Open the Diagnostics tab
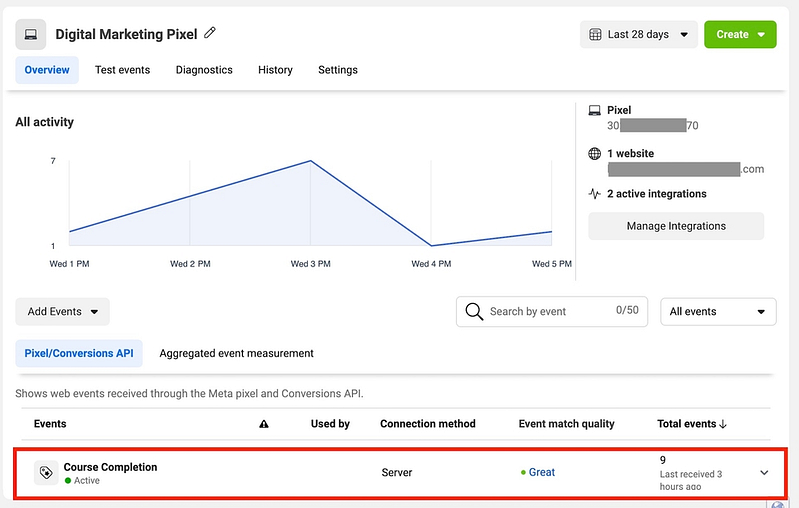This screenshot has height=508, width=799. point(204,70)
